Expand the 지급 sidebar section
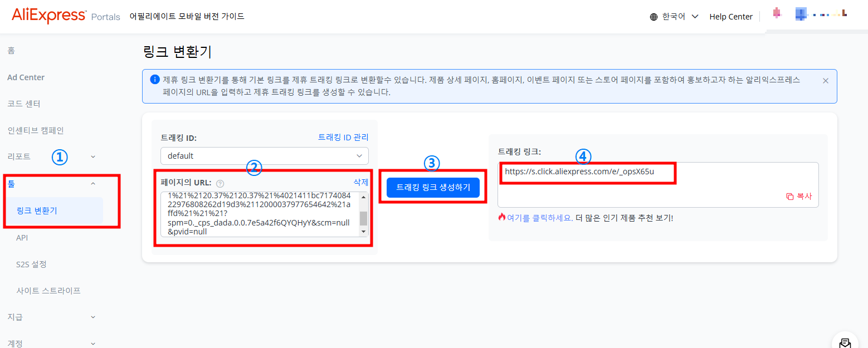 pyautogui.click(x=93, y=317)
